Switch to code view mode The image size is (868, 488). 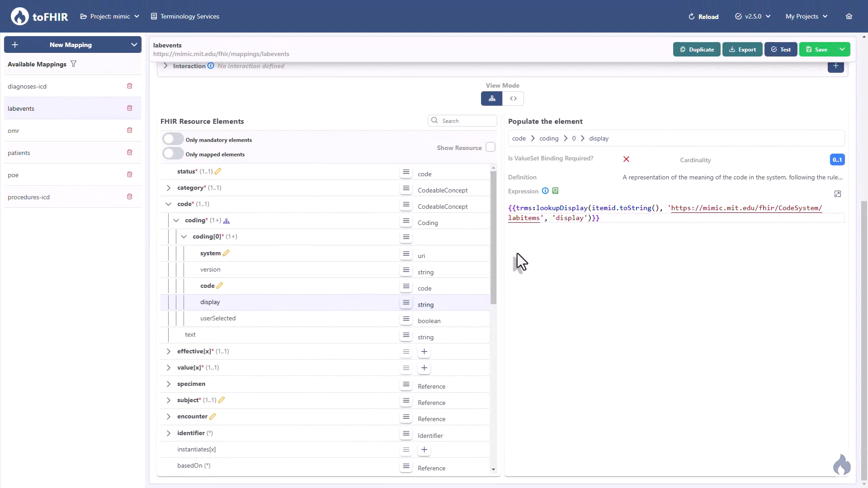(513, 99)
